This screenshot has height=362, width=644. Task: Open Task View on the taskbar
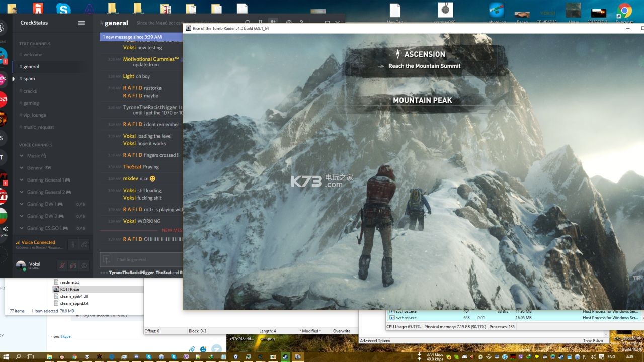coord(31,357)
